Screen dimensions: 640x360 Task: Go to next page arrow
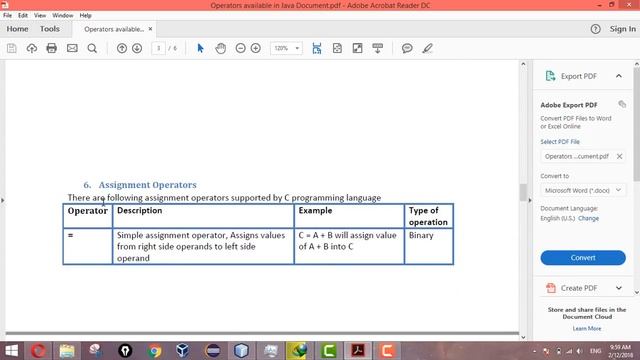137,48
